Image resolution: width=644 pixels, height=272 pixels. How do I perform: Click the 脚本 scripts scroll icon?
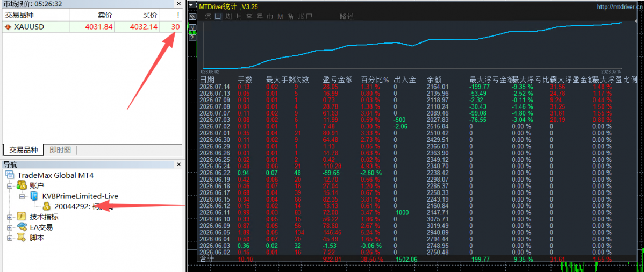(21, 238)
